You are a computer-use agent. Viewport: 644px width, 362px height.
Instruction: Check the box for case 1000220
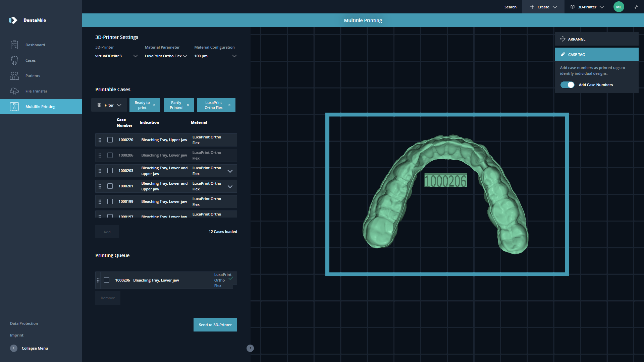[110, 140]
